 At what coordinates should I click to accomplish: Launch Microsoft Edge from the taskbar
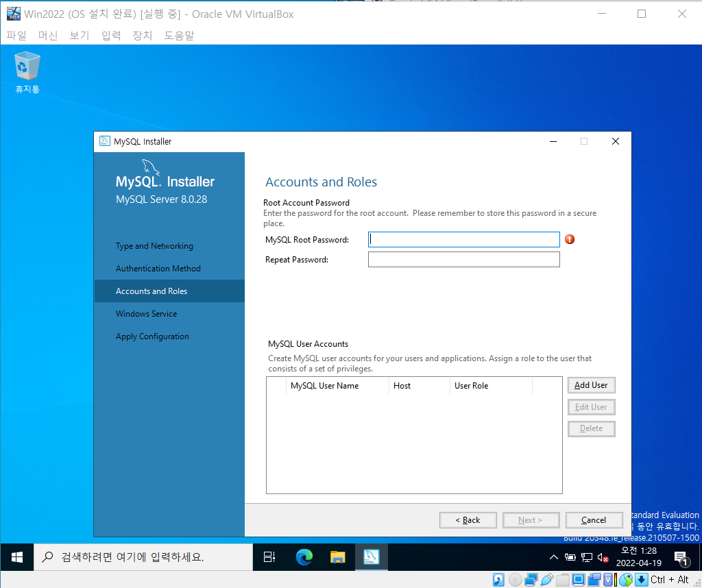[304, 557]
